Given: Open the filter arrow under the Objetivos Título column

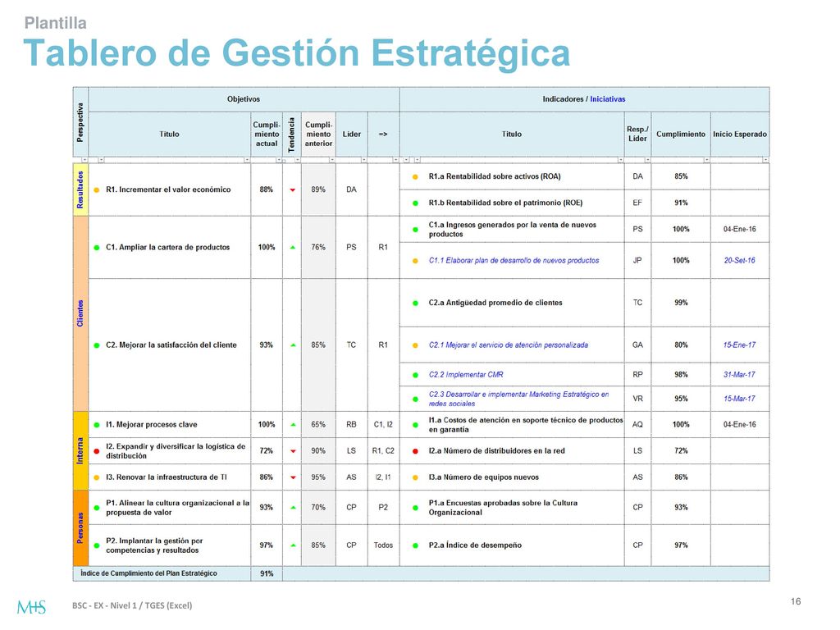Looking at the screenshot, I should [x=247, y=160].
